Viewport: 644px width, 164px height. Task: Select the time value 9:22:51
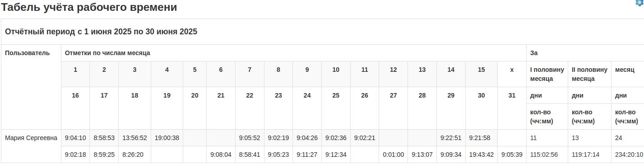(451, 138)
